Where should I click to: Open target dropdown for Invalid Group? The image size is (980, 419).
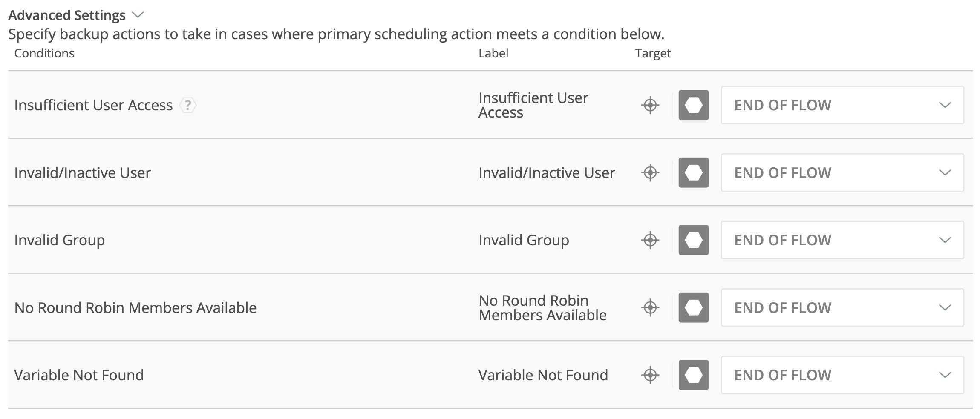[842, 240]
